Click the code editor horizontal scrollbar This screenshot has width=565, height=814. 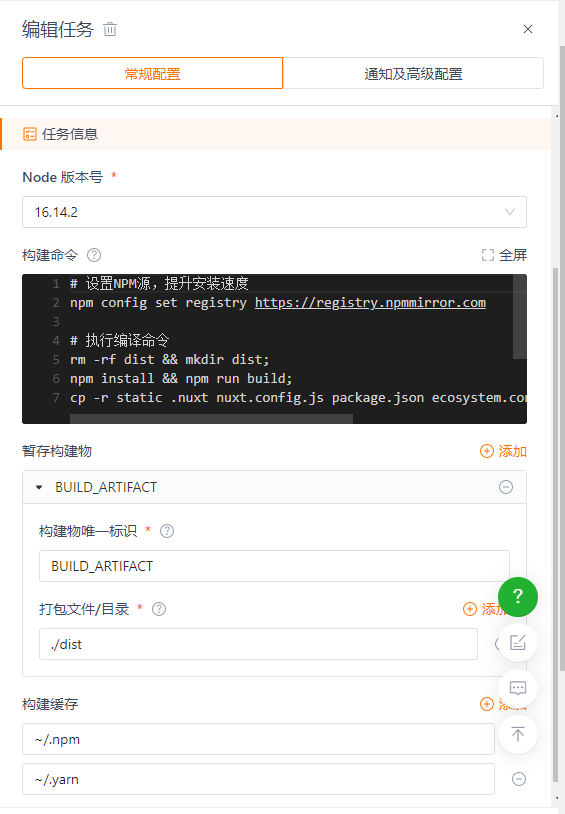pos(211,418)
